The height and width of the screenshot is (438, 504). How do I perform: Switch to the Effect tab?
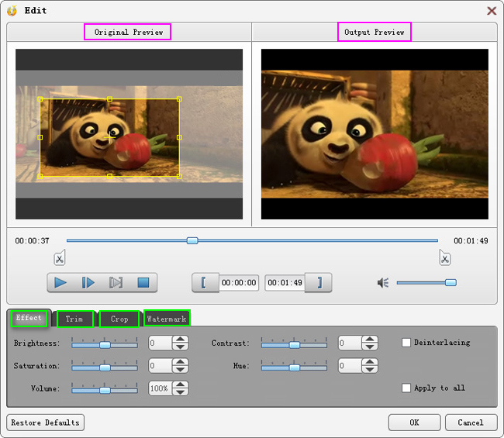coord(29,318)
